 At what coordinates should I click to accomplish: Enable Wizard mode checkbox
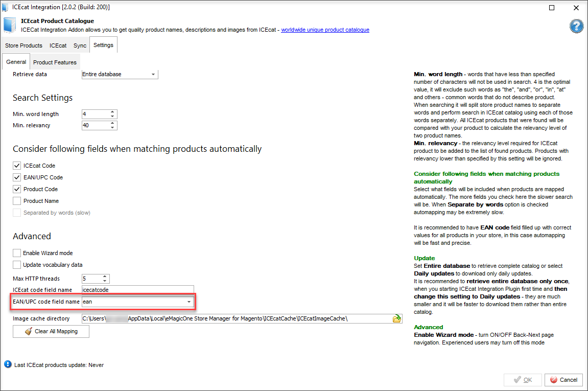tap(17, 253)
